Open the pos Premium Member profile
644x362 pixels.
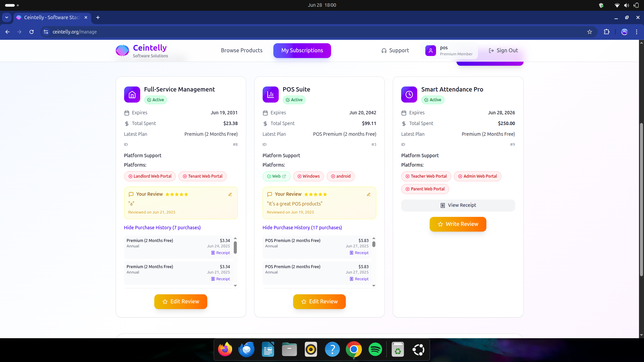(x=449, y=51)
